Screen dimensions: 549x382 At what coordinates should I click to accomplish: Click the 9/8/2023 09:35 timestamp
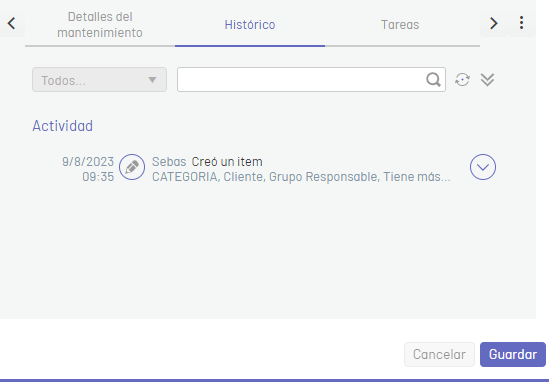(x=88, y=169)
